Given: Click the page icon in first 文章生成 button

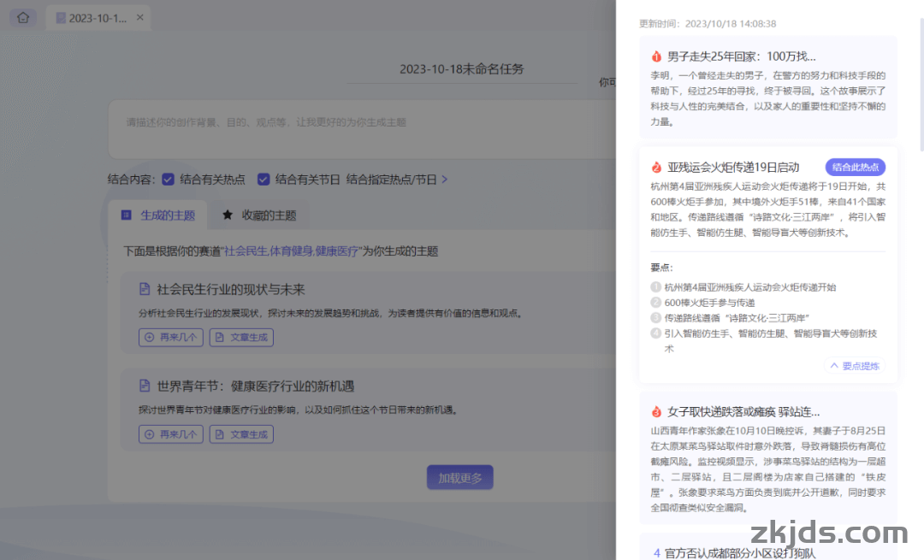Looking at the screenshot, I should point(219,338).
